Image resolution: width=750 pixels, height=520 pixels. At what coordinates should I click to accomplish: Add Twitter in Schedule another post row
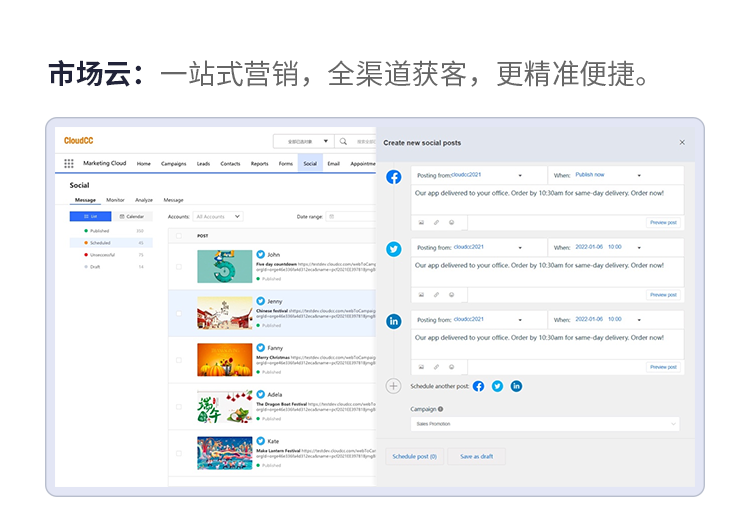coord(497,386)
